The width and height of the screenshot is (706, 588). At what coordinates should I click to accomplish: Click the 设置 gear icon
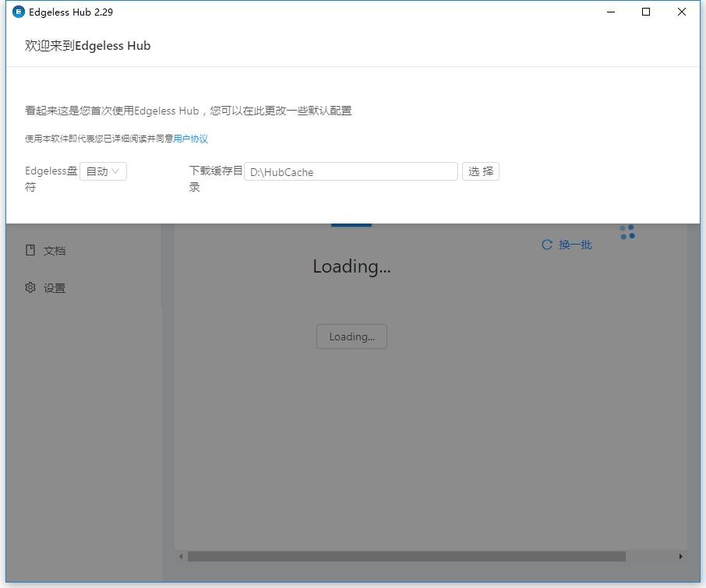[30, 287]
